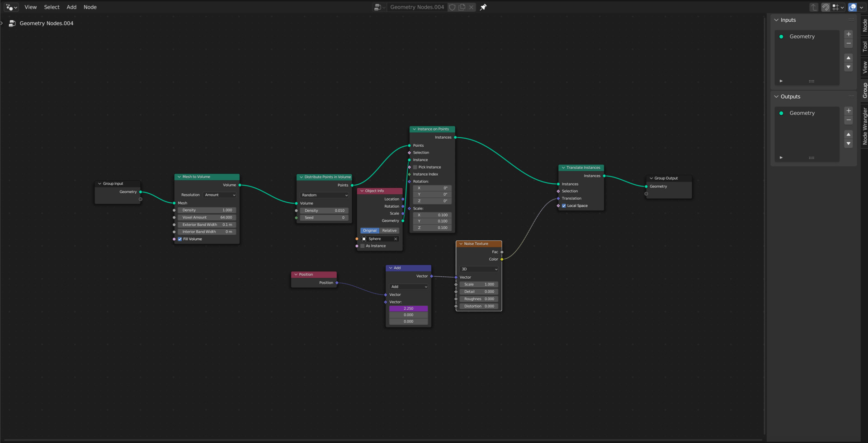The height and width of the screenshot is (443, 868).
Task: Open the Resolution Amount dropdown
Action: tap(220, 195)
